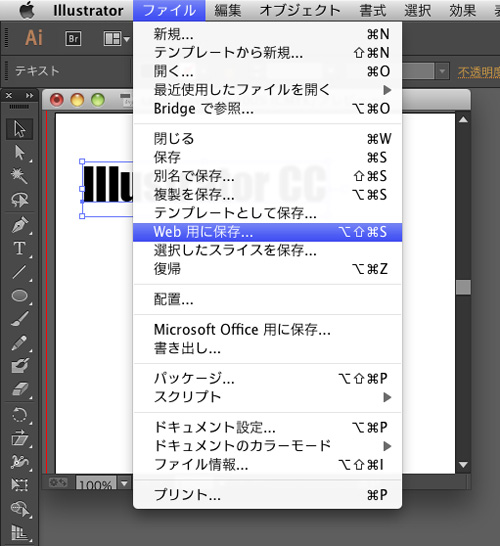Viewport: 500px width, 546px height.
Task: Select the Eraser tool
Action: tap(19, 389)
